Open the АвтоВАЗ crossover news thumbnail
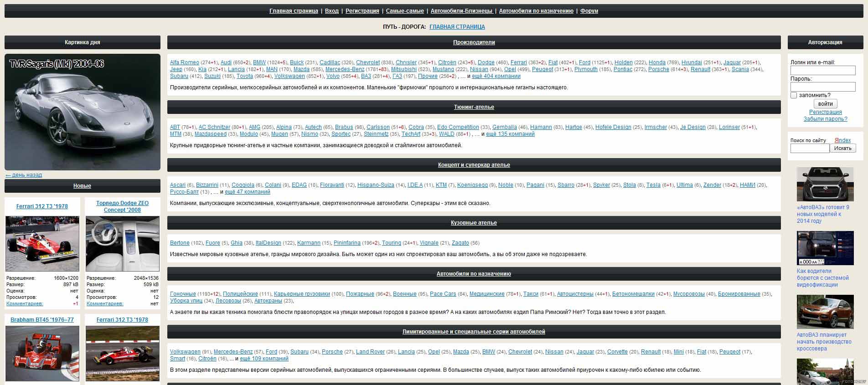This screenshot has width=868, height=385. point(825,312)
